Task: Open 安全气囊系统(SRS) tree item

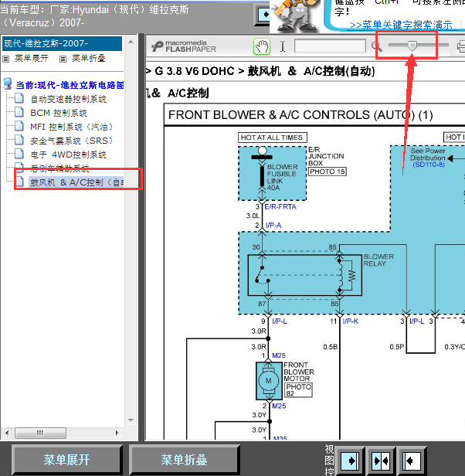Action: click(x=72, y=141)
